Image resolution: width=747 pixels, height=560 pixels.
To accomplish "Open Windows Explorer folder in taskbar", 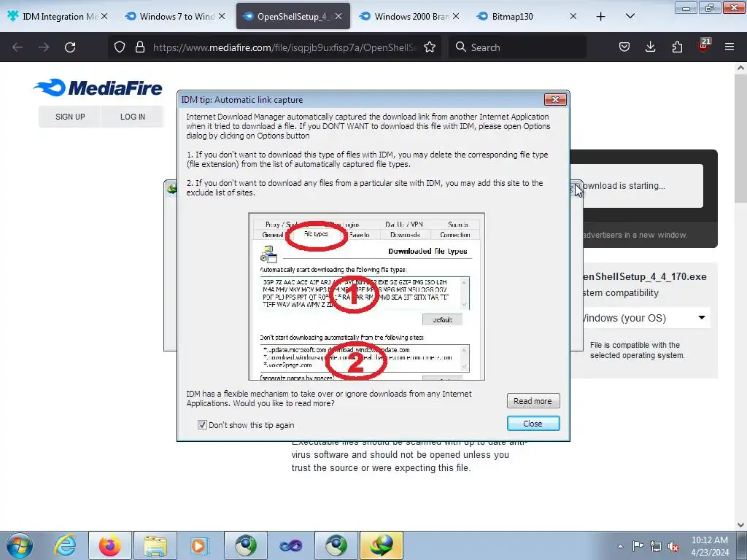I will (155, 545).
